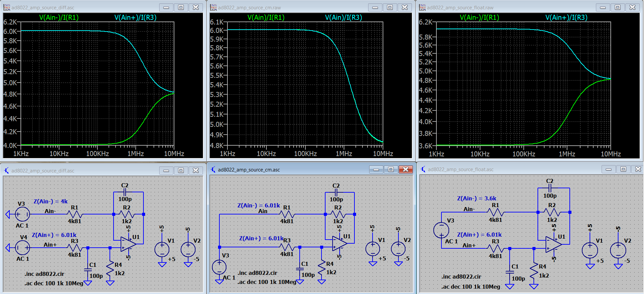
Task: Maximize the ad8022_amp_source_cm.raw plot window
Action: (x=390, y=7)
